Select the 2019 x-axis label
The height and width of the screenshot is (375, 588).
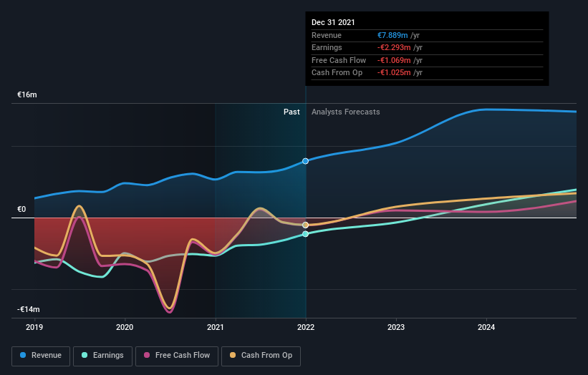click(34, 327)
